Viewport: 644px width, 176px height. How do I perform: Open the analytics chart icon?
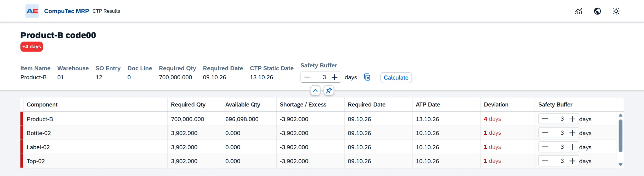pyautogui.click(x=579, y=11)
